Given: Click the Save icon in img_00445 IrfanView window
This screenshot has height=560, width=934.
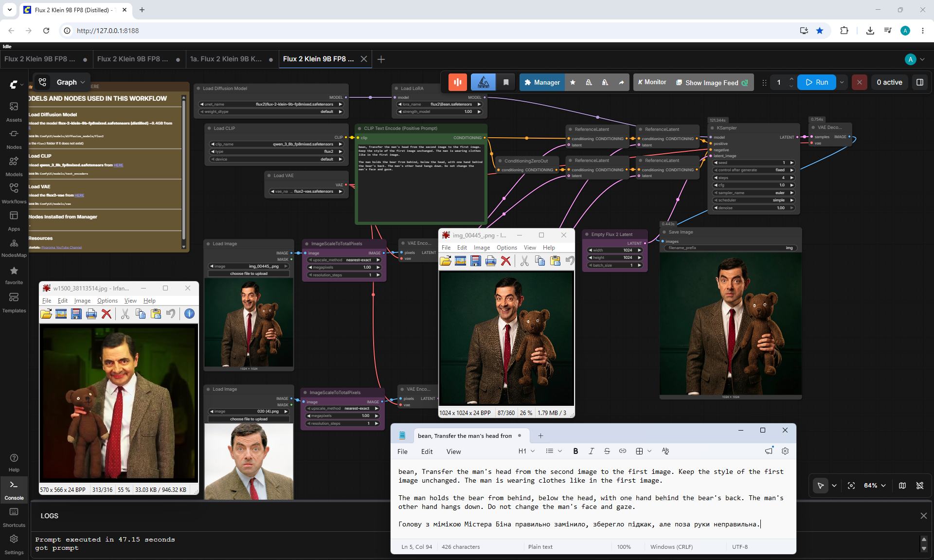Looking at the screenshot, I should (x=475, y=261).
